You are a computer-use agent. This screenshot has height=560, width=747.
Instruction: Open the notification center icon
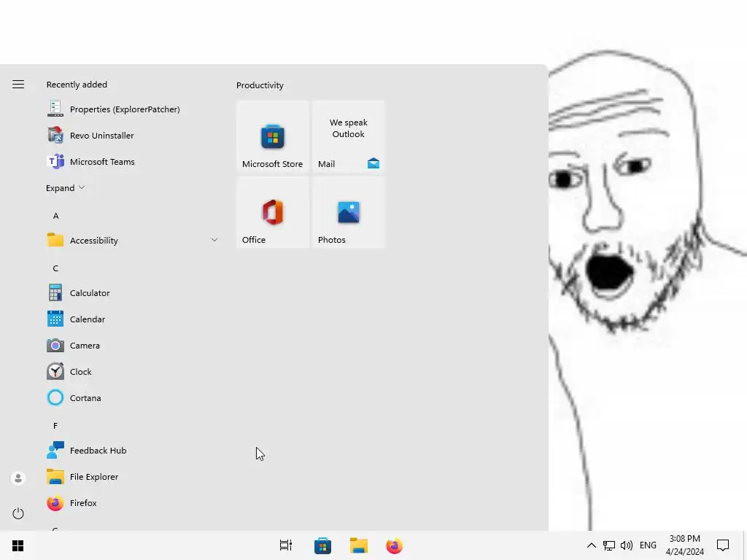click(723, 545)
